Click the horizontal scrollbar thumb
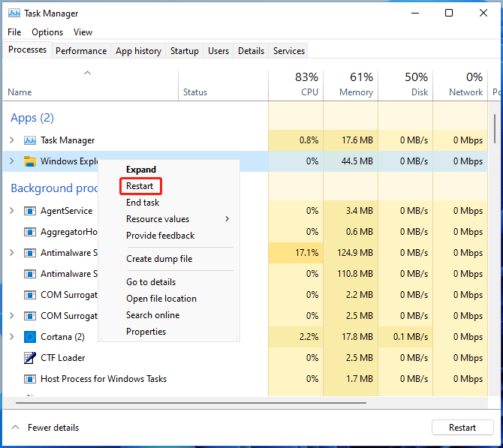The image size is (503, 448). [191, 403]
